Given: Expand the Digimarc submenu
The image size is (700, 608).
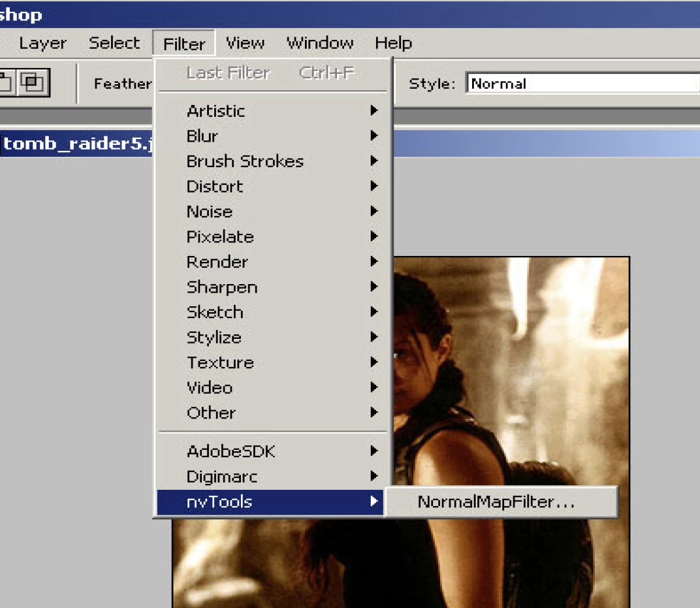Looking at the screenshot, I should 270,477.
